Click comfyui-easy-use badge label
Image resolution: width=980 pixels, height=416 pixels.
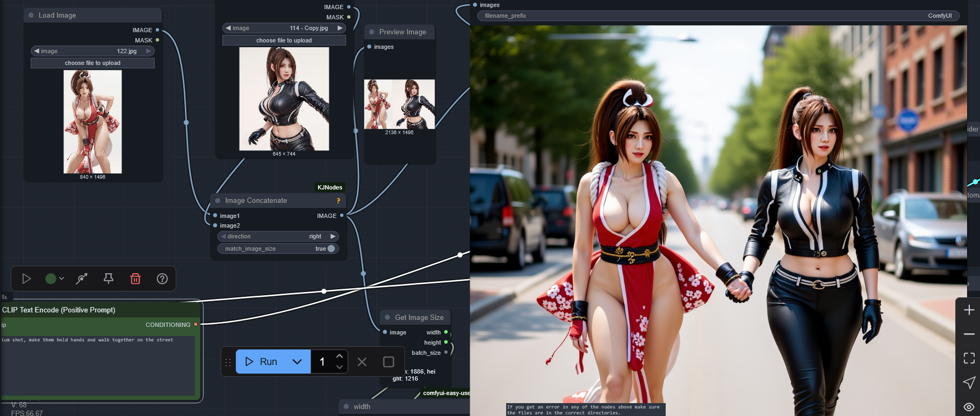pyautogui.click(x=445, y=393)
